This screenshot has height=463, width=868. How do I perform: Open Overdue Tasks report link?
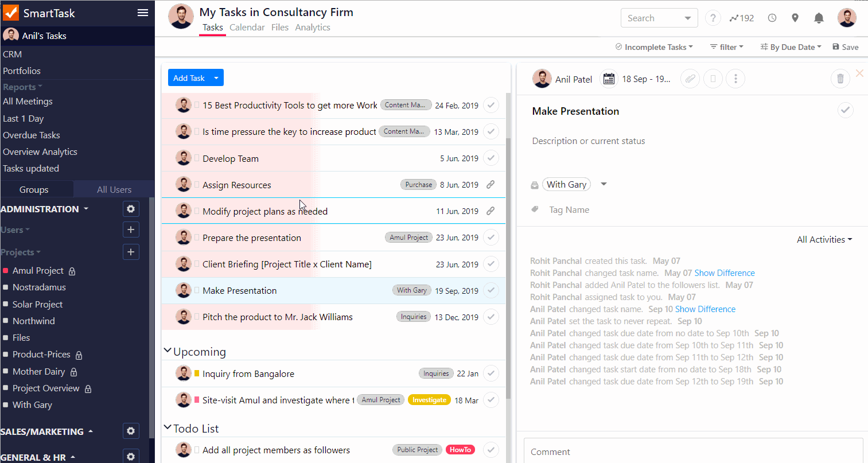coord(32,135)
